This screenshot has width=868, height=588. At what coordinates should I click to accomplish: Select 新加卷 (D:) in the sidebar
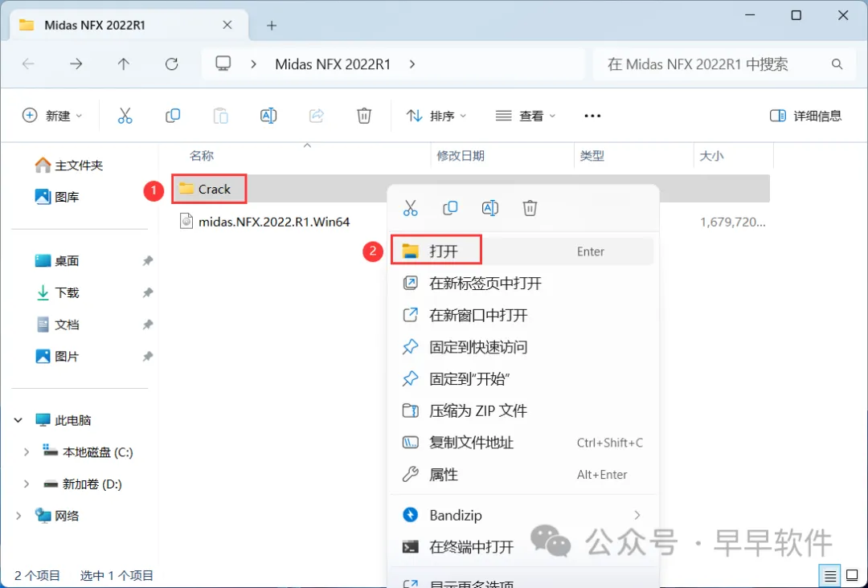tap(83, 484)
